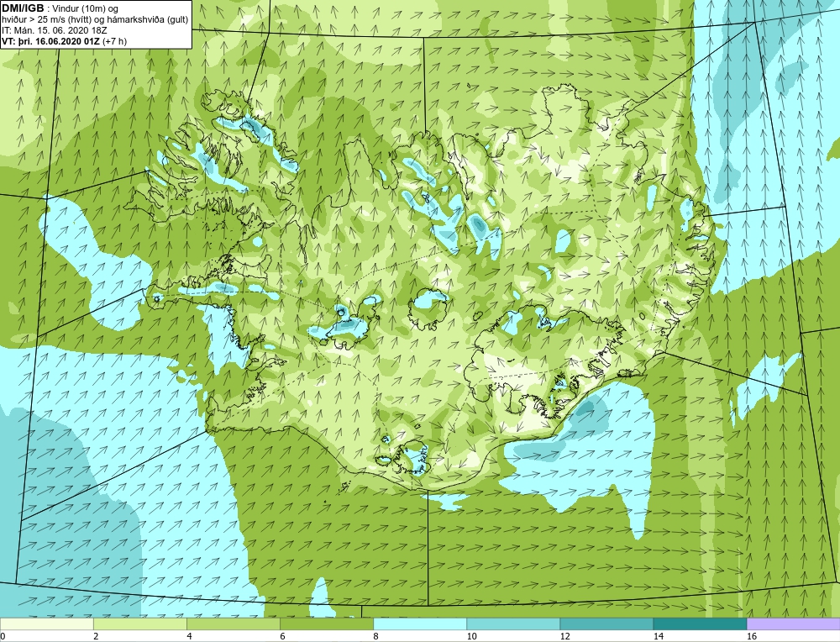Screen dimensions: 840x642
Task: Click the 6–8 m/s dark green swatch
Action: 327,624
